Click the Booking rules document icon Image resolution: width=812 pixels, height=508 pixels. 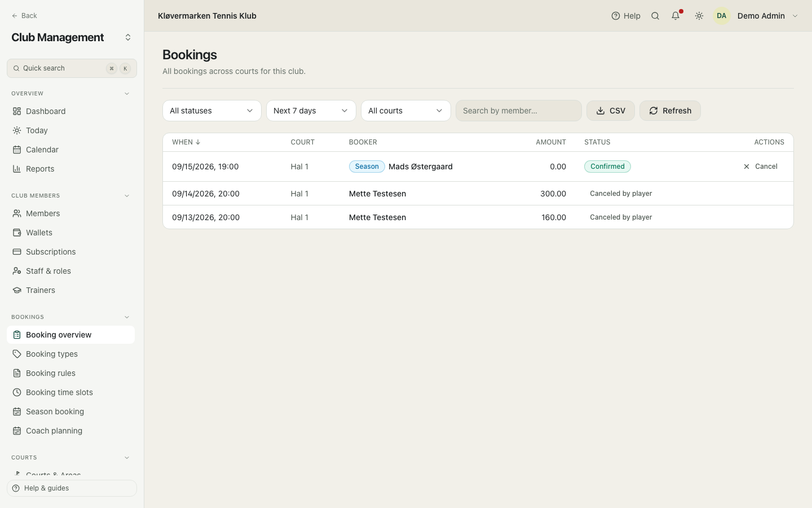[x=17, y=373]
